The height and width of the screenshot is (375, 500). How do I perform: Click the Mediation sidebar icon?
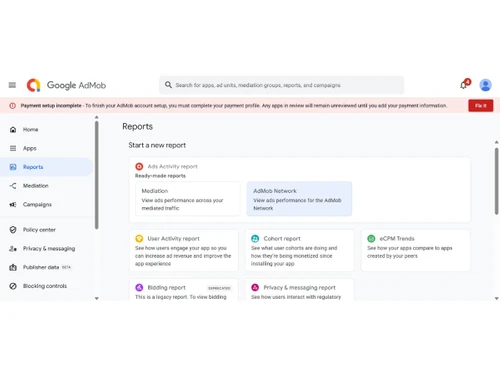click(13, 186)
